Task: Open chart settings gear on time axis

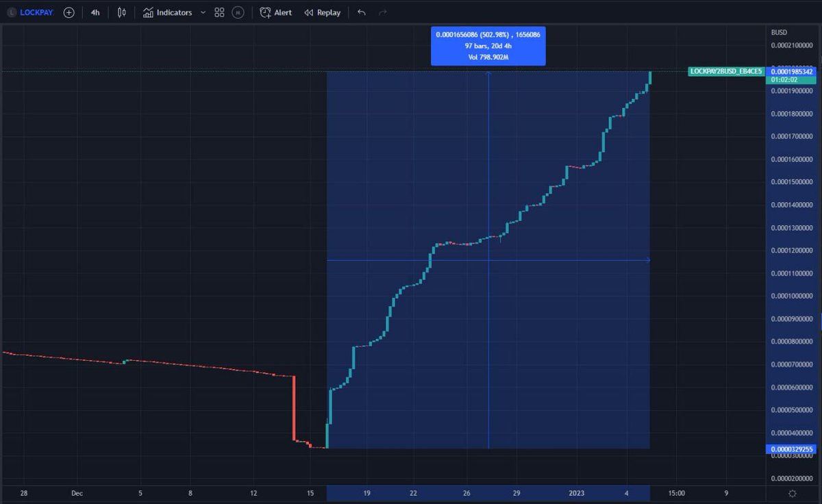Action: pos(793,493)
